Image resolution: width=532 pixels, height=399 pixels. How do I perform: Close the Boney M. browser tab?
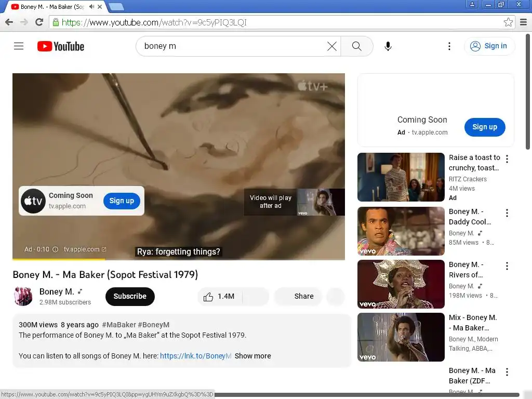coord(100,6)
